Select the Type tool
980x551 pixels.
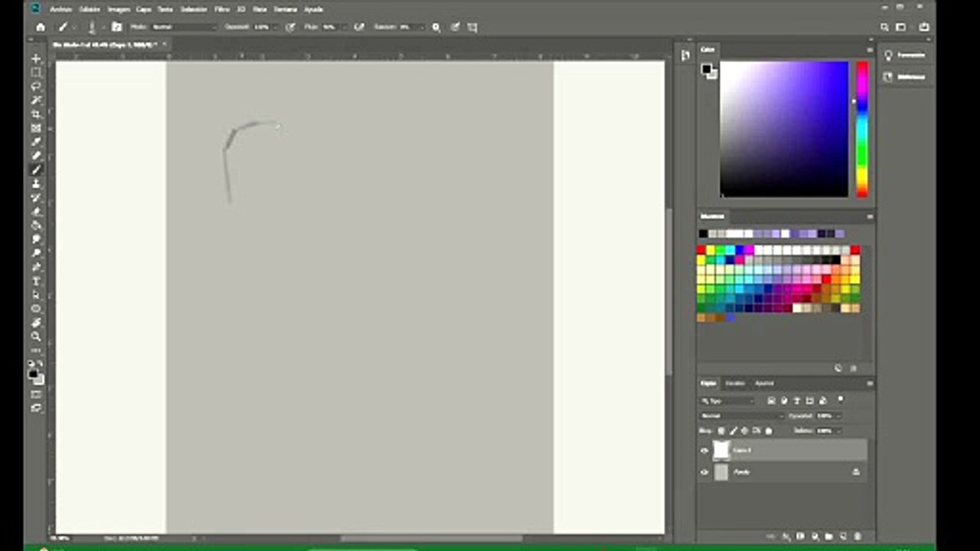tap(36, 281)
